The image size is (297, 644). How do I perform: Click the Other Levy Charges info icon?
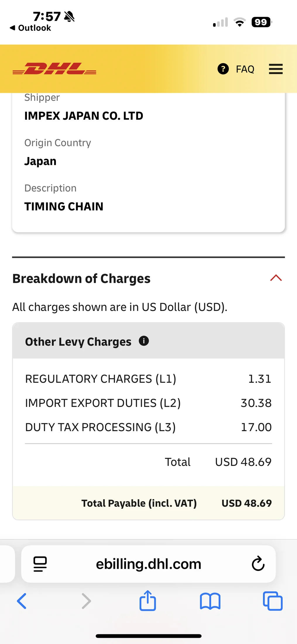(x=144, y=341)
